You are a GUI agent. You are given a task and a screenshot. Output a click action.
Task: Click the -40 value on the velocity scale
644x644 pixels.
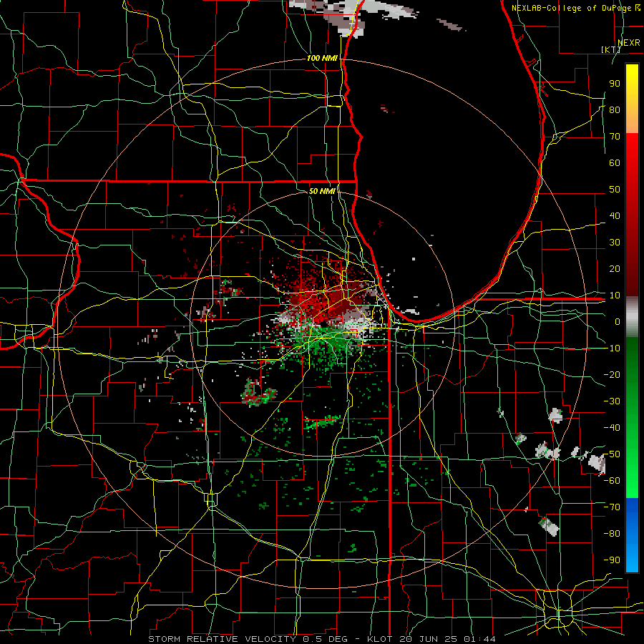612,428
